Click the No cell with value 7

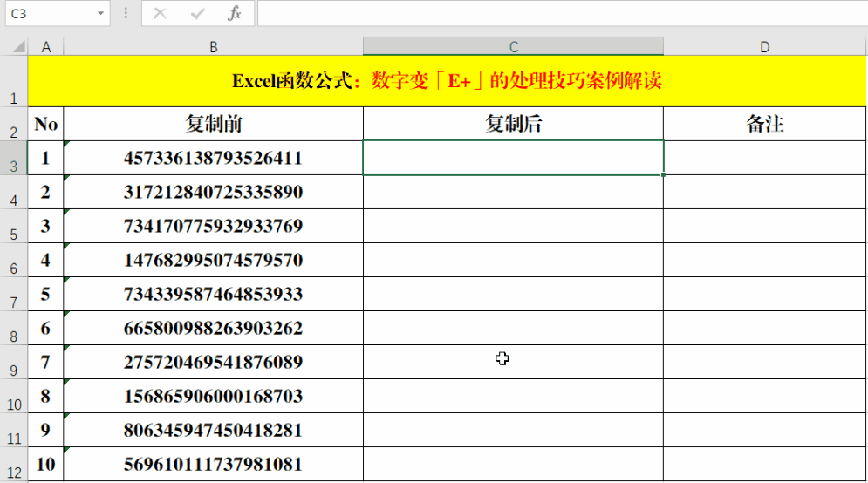click(x=46, y=363)
